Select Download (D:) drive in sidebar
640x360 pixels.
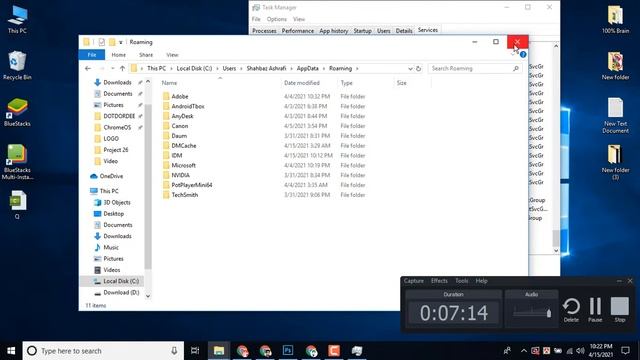coord(117,292)
